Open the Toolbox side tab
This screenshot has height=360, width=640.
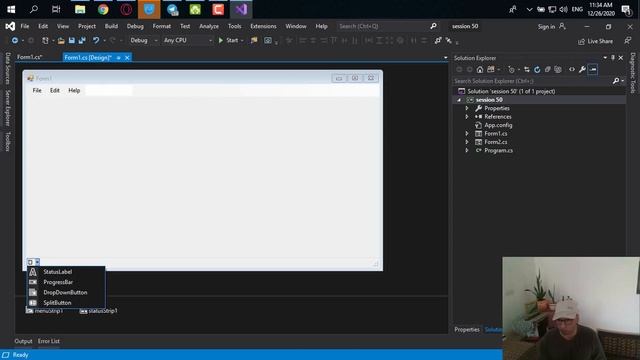(7, 141)
